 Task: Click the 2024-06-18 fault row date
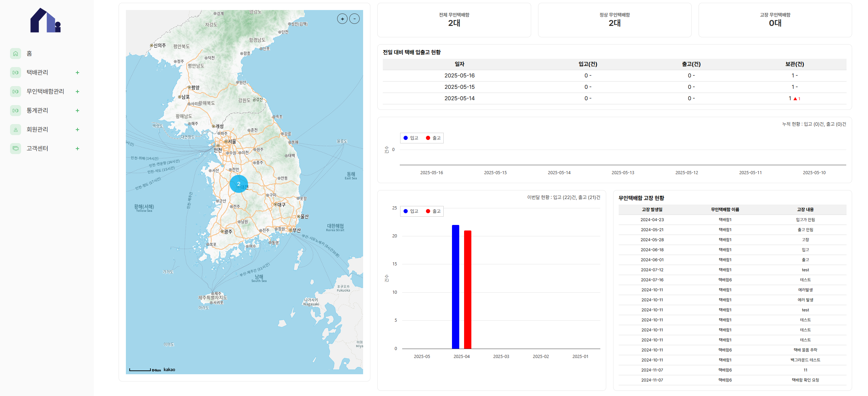click(x=652, y=250)
